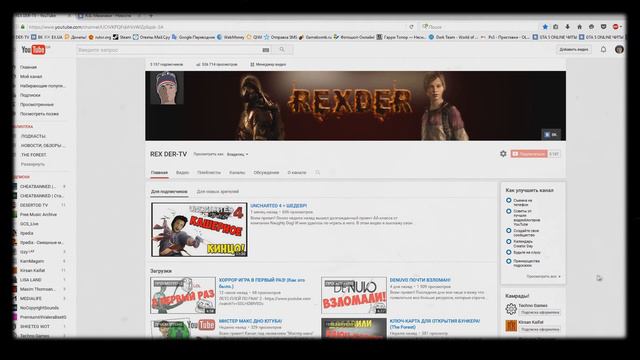Click the UNCHARTED 4 featured video thumbnail
640x360 pixels.
click(199, 230)
